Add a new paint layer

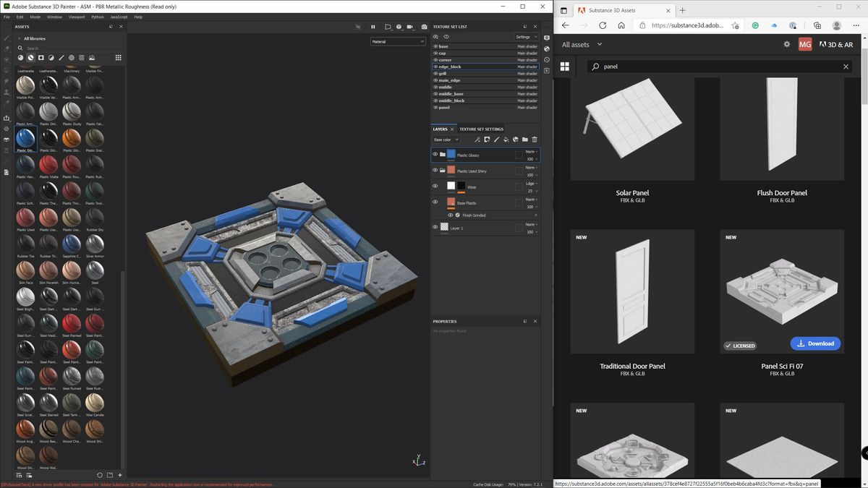pyautogui.click(x=496, y=140)
